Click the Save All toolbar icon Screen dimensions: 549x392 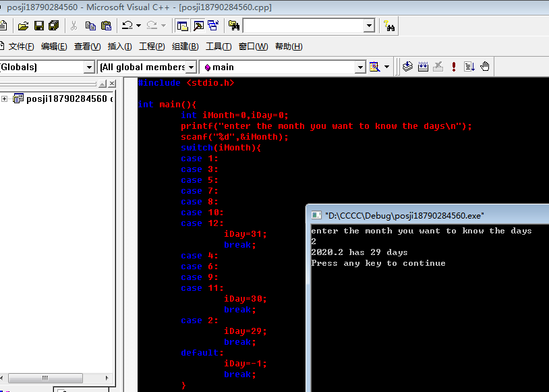tap(54, 26)
